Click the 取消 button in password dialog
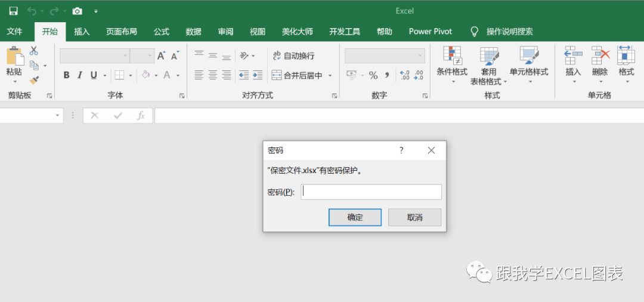The image size is (644, 302). [x=415, y=217]
